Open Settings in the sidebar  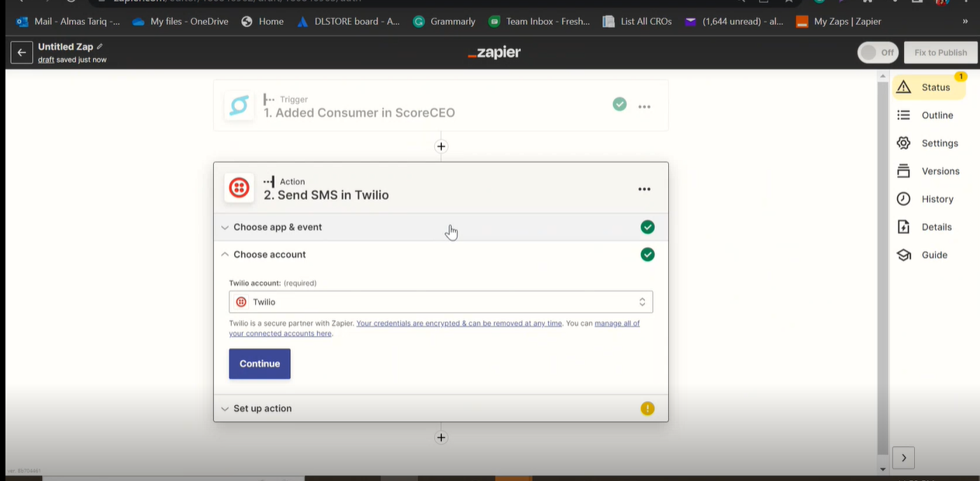[940, 143]
